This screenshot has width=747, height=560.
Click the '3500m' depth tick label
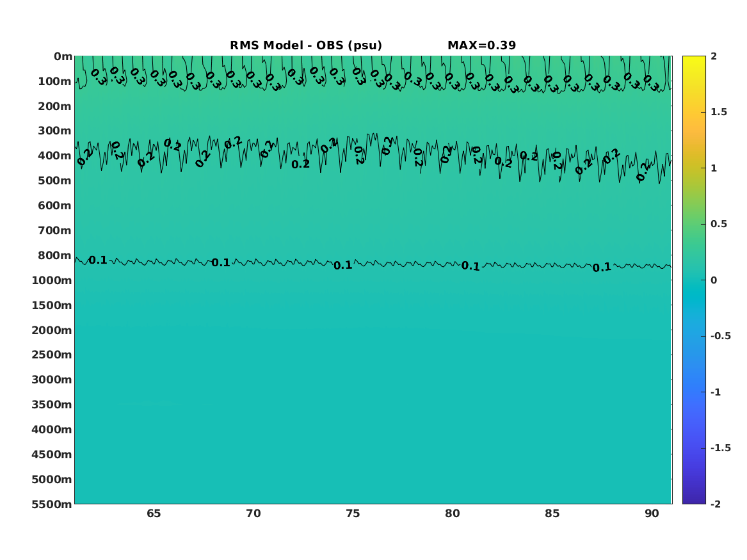52,404
